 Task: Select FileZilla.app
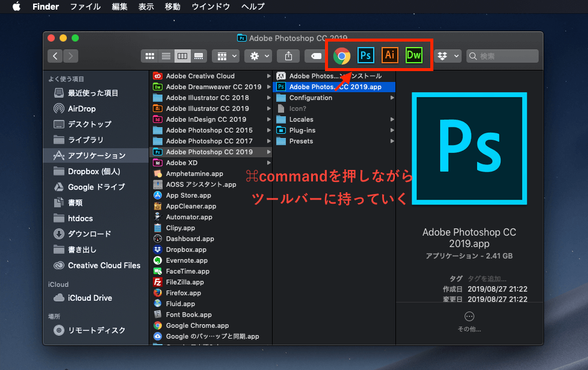pos(211,282)
